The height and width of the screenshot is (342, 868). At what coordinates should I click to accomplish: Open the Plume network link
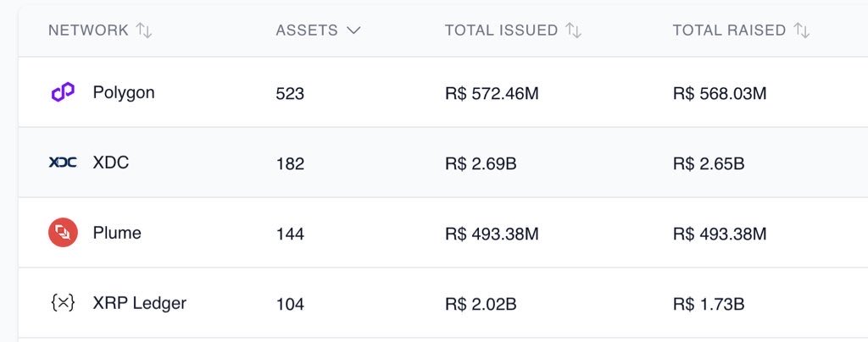pos(117,233)
